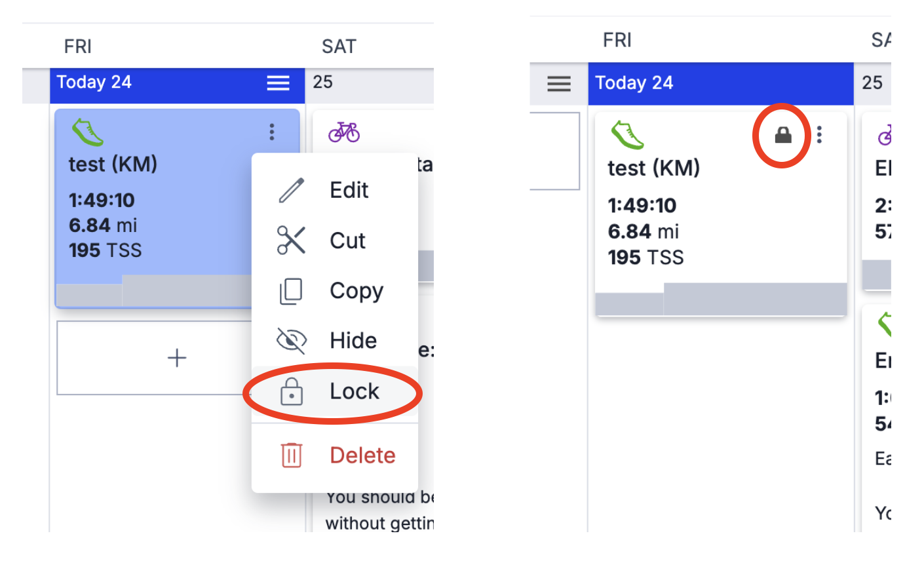Image resolution: width=924 pixels, height=582 pixels.
Task: Choose Cut in the context menu
Action: click(x=347, y=241)
